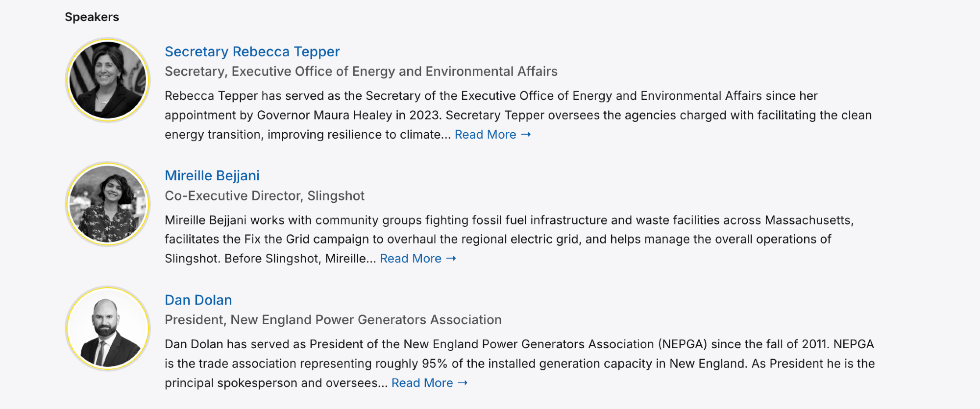Viewport: 980px width, 409px height.
Task: Click Read More in Rebecca Tepper's bio
Action: (485, 134)
